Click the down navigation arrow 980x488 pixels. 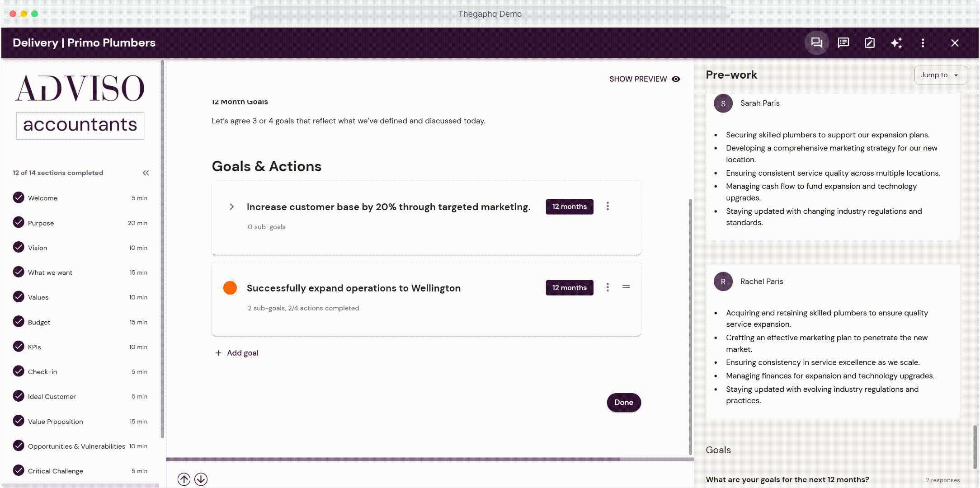point(202,479)
